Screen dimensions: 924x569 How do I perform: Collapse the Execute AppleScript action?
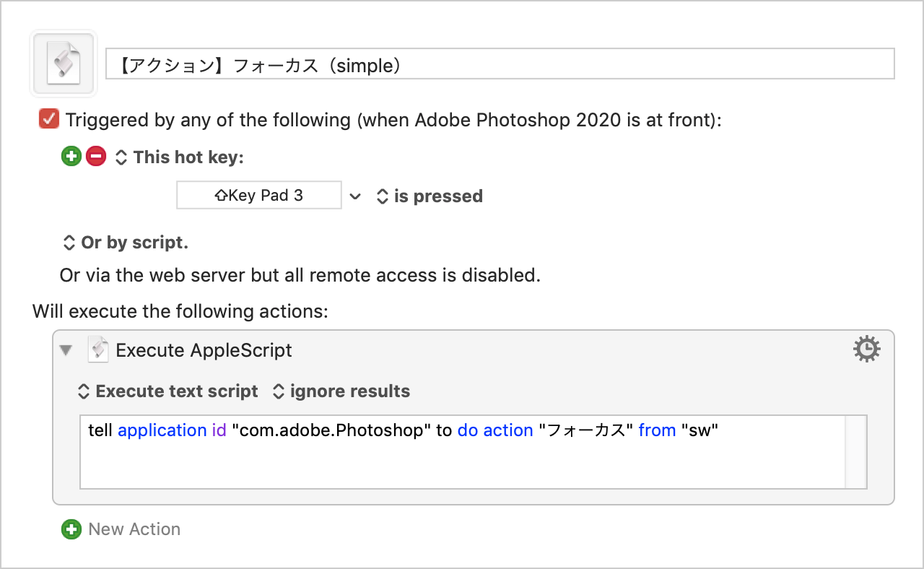[66, 350]
